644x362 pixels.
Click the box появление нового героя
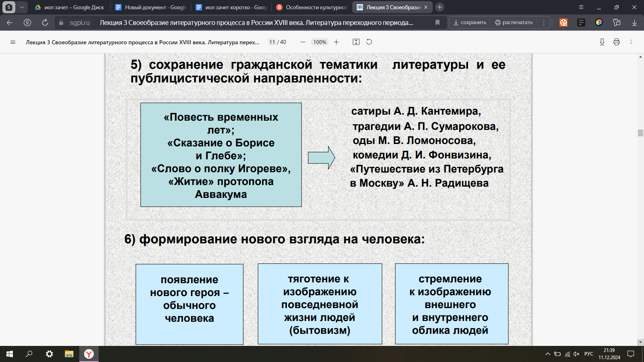pos(190,304)
